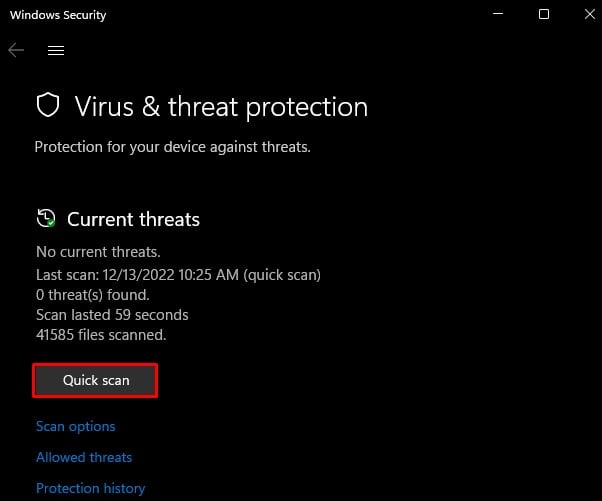Click the "41585 files scanned" text
602x501 pixels.
[x=101, y=335]
